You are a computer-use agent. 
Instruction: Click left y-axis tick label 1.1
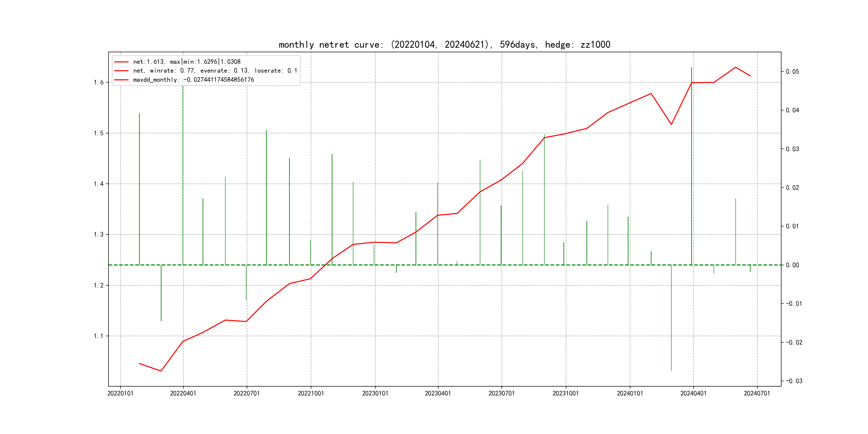point(99,336)
